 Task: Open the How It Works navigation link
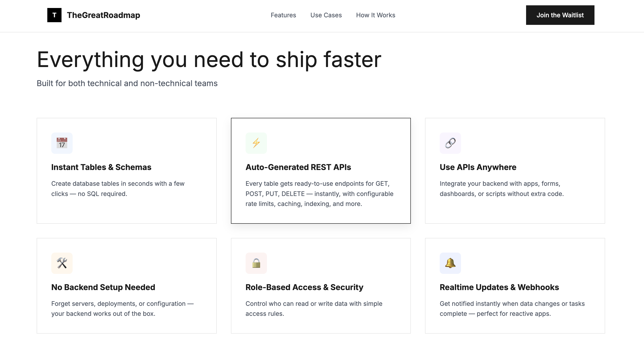pyautogui.click(x=376, y=15)
